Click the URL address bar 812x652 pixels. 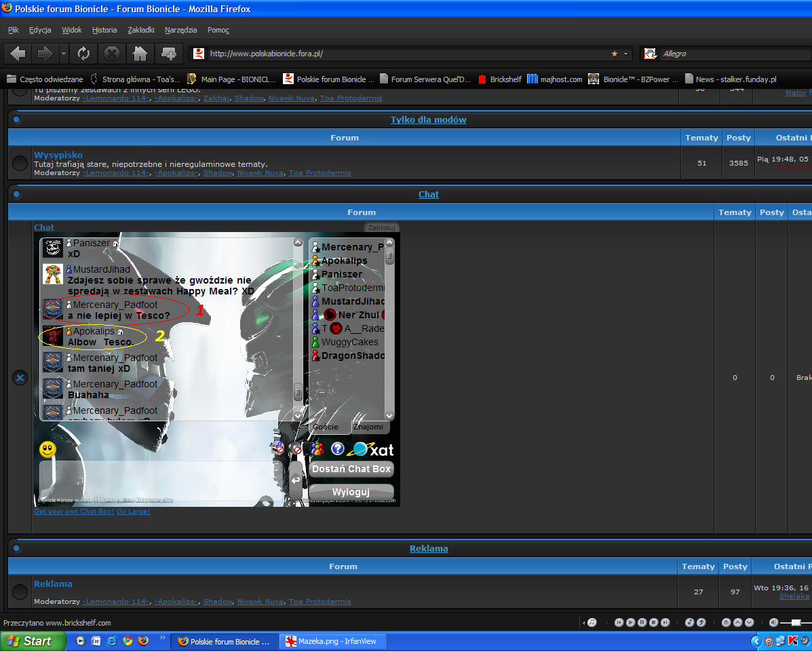tap(407, 54)
